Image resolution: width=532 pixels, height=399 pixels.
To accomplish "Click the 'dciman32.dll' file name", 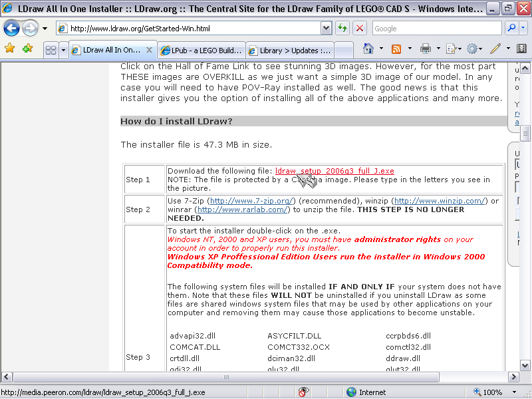I will click(291, 358).
